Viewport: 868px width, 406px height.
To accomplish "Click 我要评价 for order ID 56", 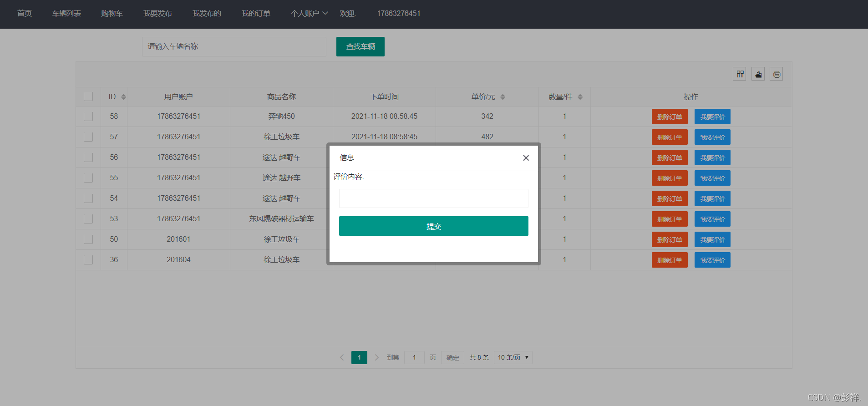I will (712, 157).
